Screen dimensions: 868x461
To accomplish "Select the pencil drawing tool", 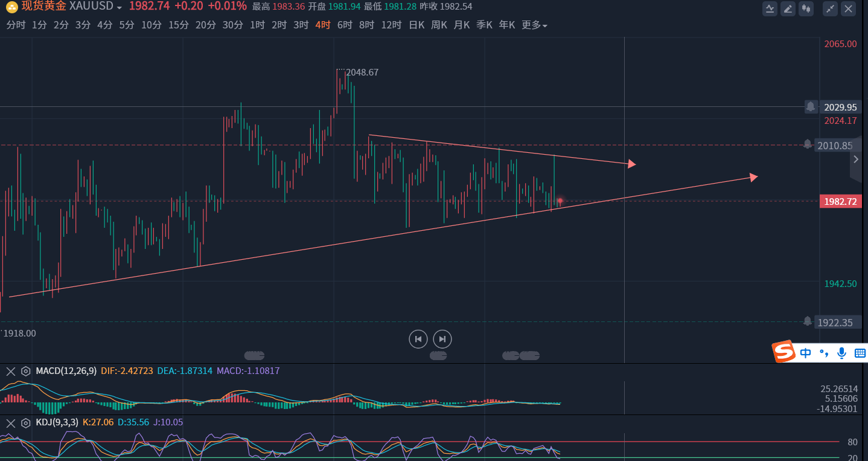I will coord(788,8).
